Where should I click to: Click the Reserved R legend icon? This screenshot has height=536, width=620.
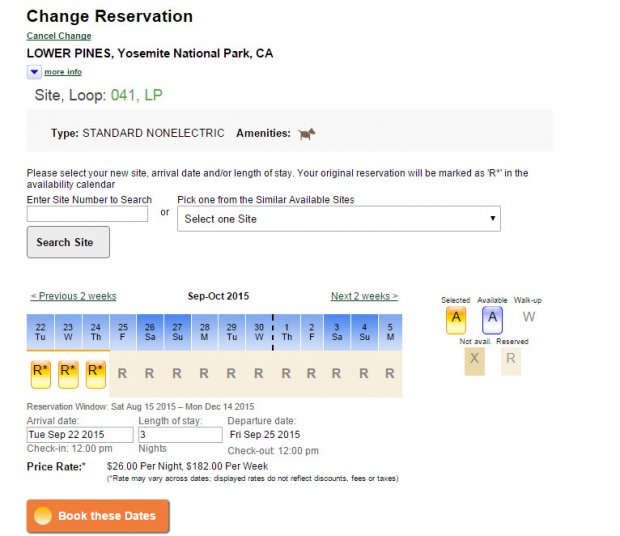(x=511, y=361)
